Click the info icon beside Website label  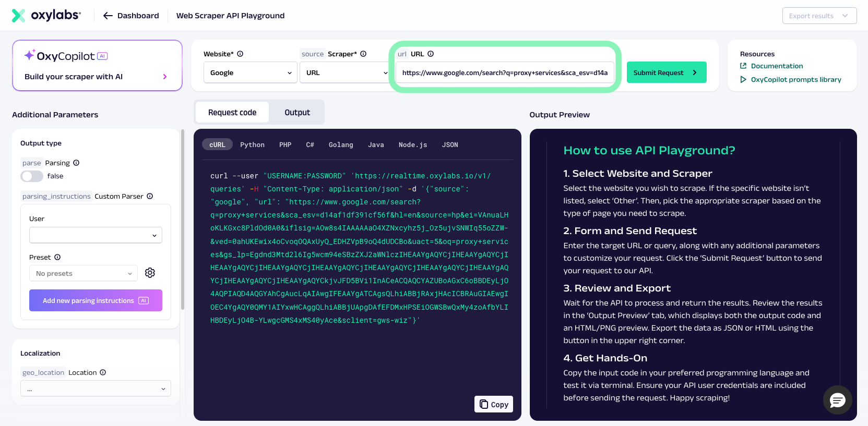pos(240,54)
